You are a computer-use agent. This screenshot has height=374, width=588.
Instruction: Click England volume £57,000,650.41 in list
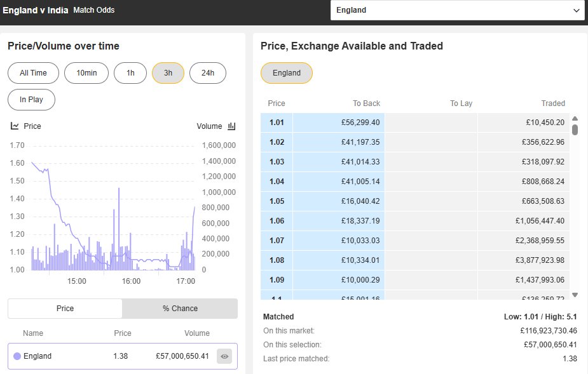tap(182, 356)
